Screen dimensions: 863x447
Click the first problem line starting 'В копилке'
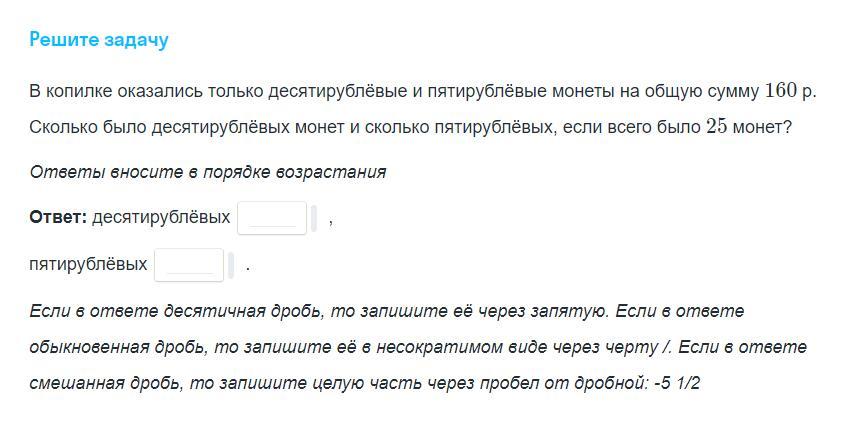click(x=423, y=91)
